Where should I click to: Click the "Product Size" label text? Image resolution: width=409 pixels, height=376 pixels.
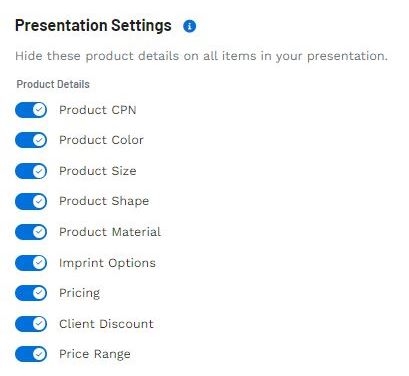(x=98, y=171)
